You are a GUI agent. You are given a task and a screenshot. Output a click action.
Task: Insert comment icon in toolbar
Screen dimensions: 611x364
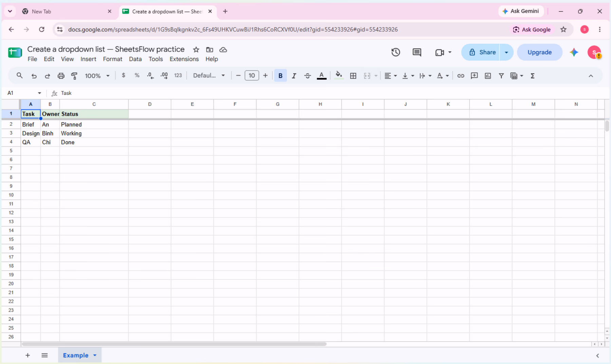(x=474, y=76)
